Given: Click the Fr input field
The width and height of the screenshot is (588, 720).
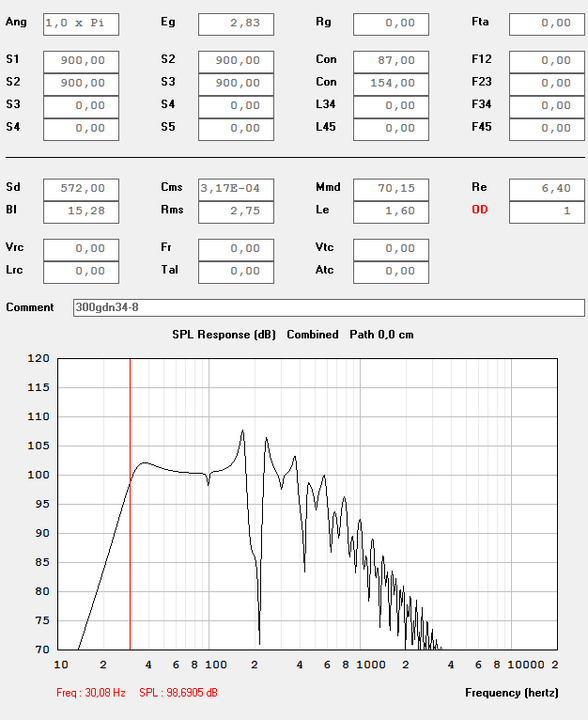Looking at the screenshot, I should (x=236, y=250).
